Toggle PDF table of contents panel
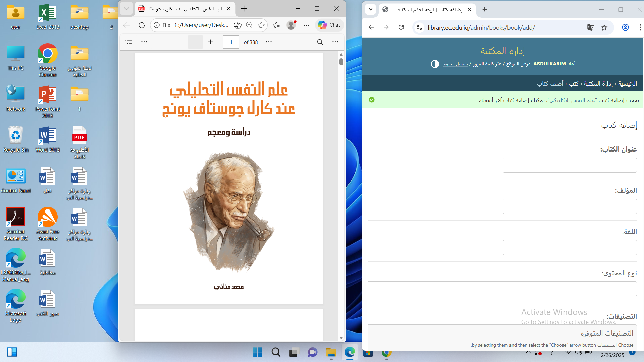 click(129, 42)
